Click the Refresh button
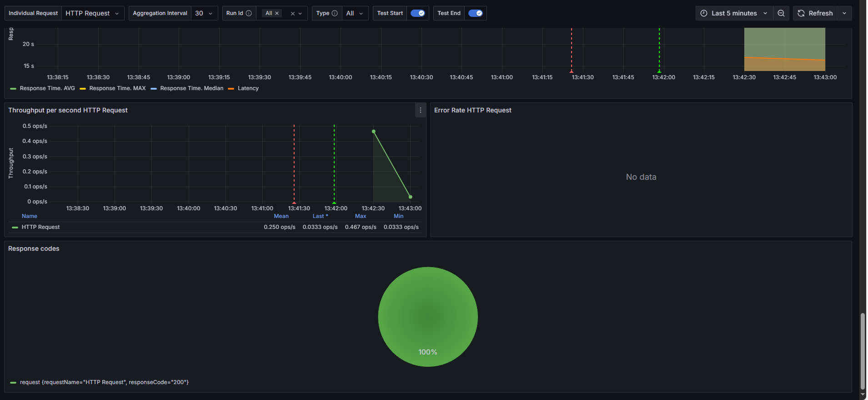This screenshot has width=868, height=400. (815, 13)
